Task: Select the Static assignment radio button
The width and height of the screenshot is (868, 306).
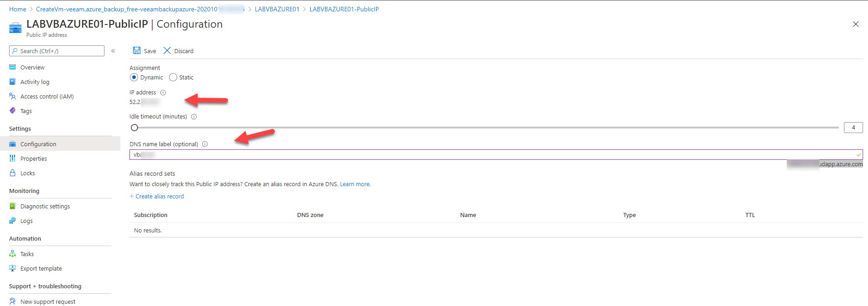Action: click(x=173, y=78)
